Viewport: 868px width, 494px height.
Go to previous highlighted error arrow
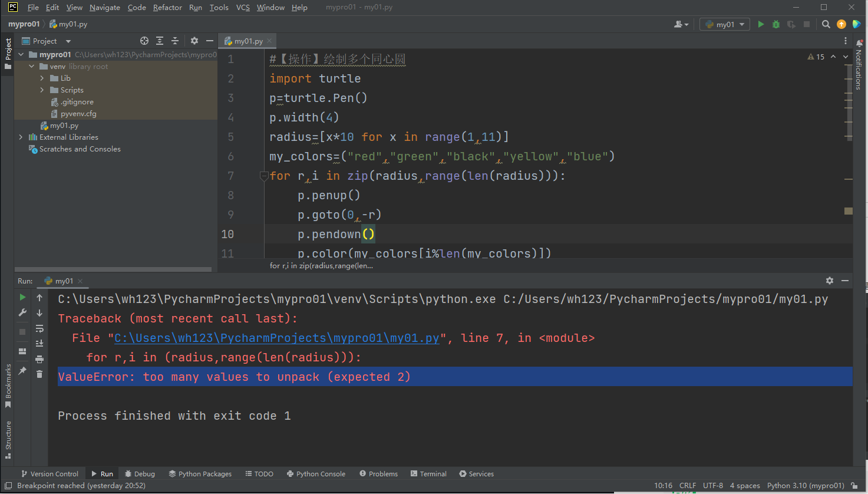click(x=833, y=57)
